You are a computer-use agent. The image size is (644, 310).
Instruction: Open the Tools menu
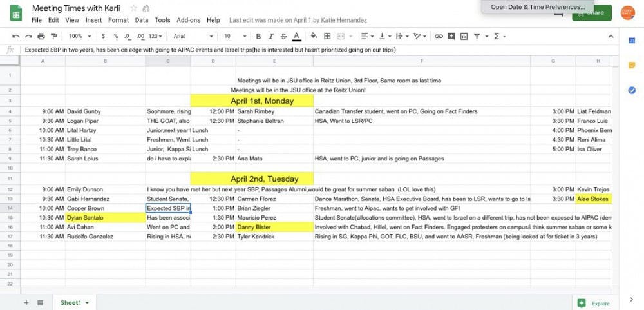click(163, 20)
